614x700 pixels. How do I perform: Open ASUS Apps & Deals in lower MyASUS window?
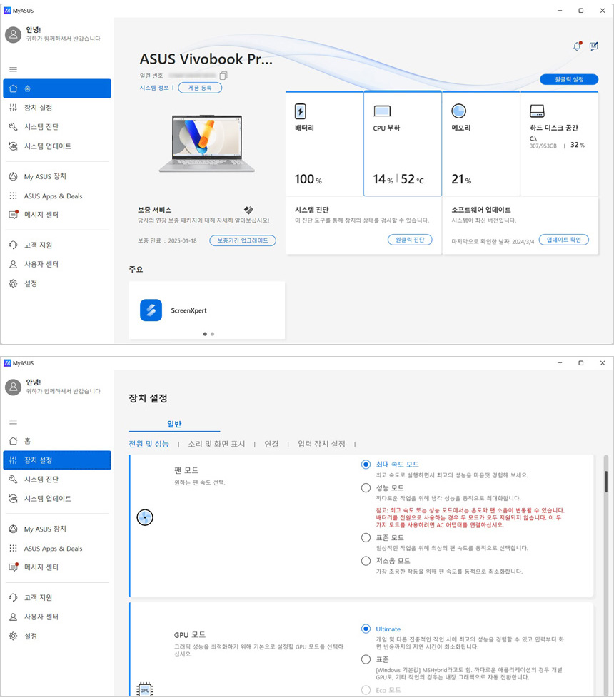[x=57, y=548]
